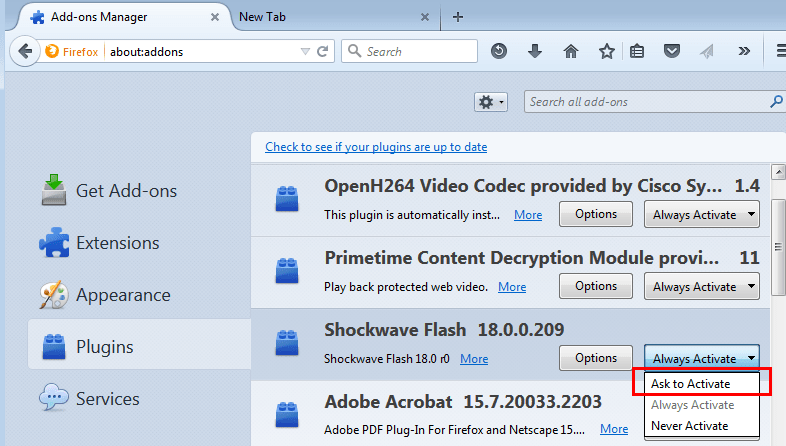The height and width of the screenshot is (446, 786).
Task: Click the Primetime plugin lego icon
Action: tap(287, 271)
